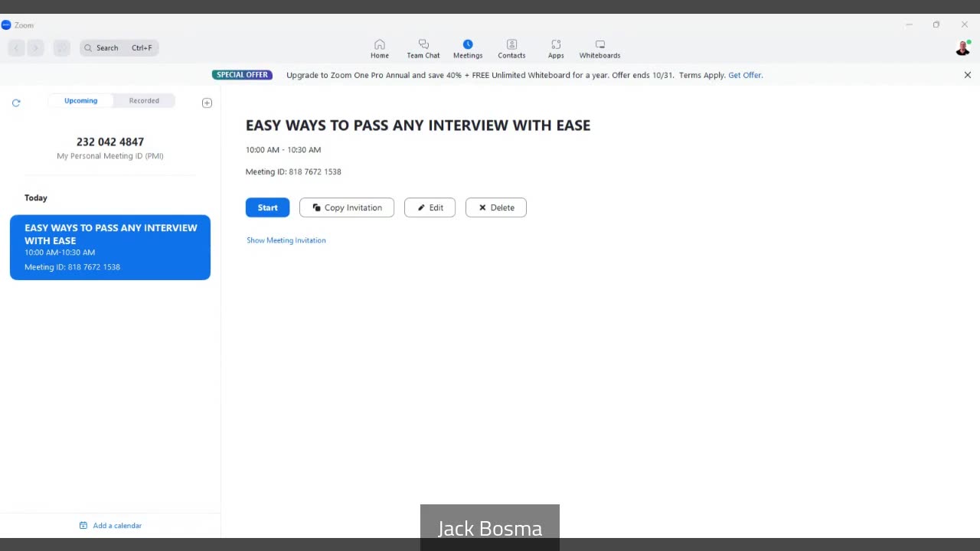The height and width of the screenshot is (551, 980).
Task: Start the interview meeting
Action: pyautogui.click(x=267, y=207)
